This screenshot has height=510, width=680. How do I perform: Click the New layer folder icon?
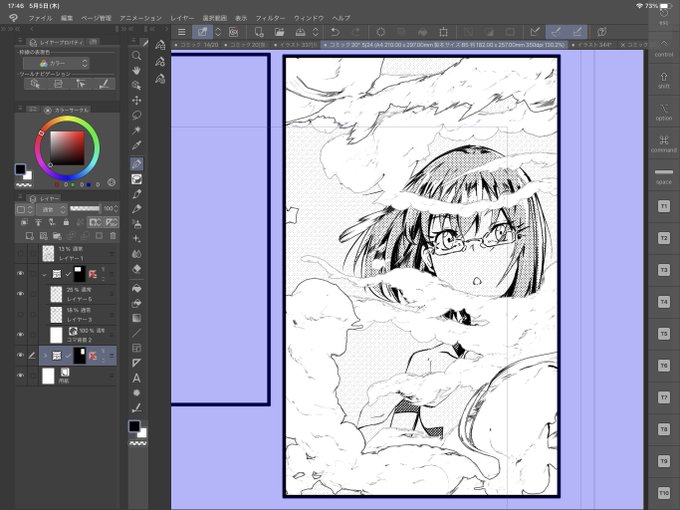click(x=57, y=236)
